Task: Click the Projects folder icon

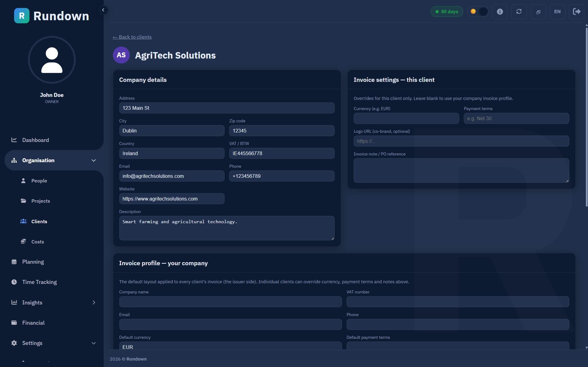Action: (23, 201)
